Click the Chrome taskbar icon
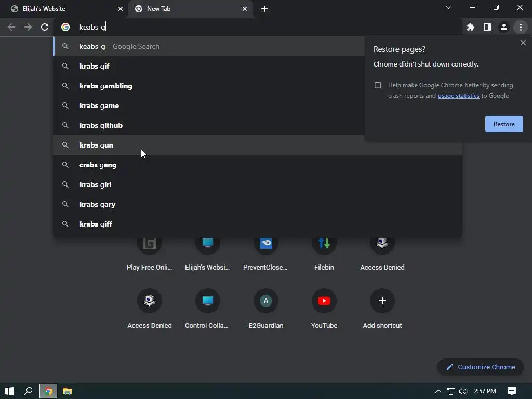 48,391
